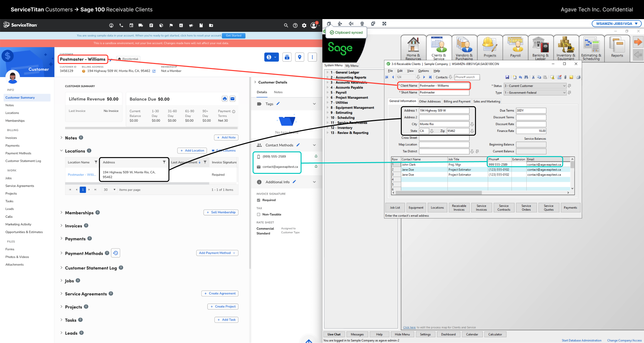Expand the Service Agreements section

coord(61,293)
